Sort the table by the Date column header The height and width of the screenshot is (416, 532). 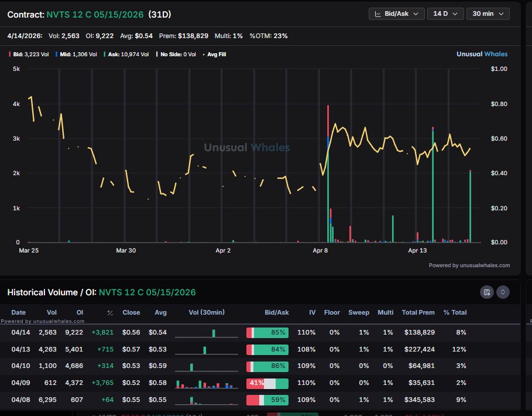[19, 312]
